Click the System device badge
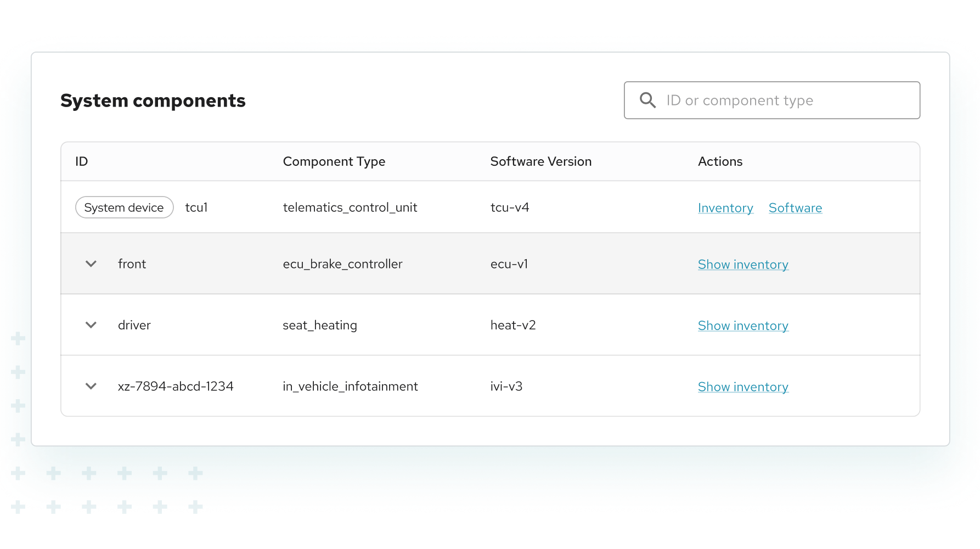Screen dimensions: 980x549 (x=124, y=208)
